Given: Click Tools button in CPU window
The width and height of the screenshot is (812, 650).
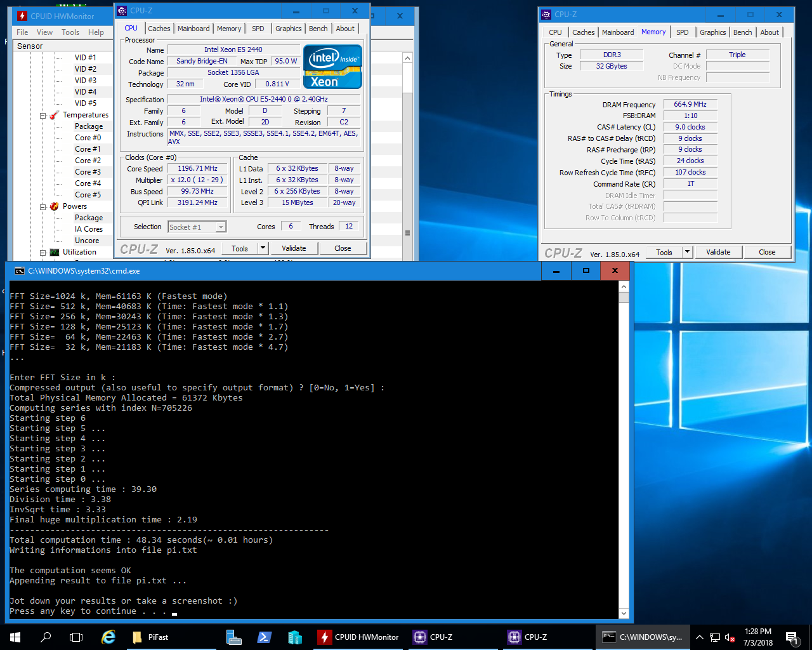Looking at the screenshot, I should pos(240,248).
